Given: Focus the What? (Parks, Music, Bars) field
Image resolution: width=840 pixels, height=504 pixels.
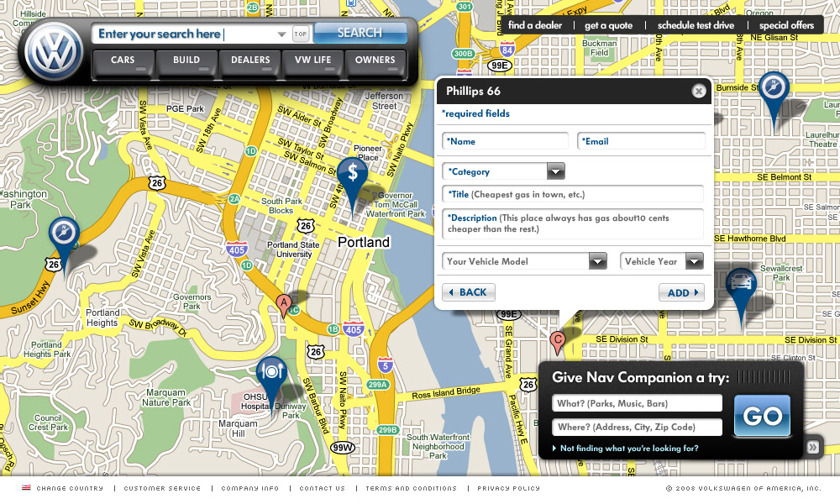Looking at the screenshot, I should 637,403.
